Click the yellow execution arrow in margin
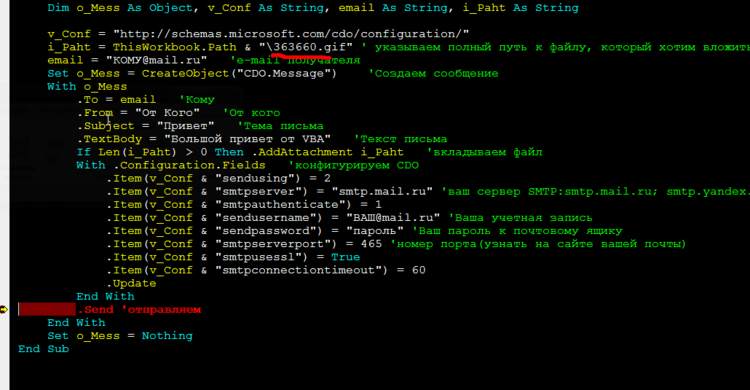This screenshot has width=750, height=390. [4, 310]
